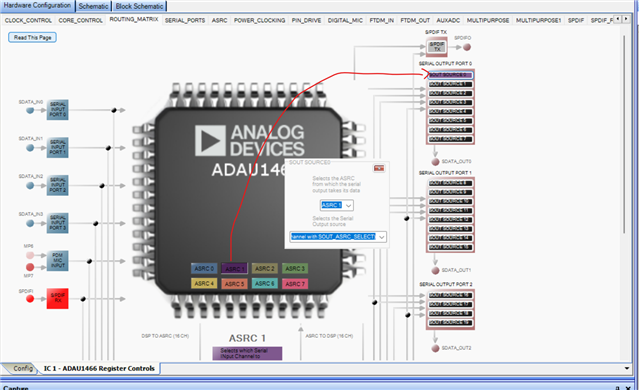Click the SDATA_OUT0 pin circle
This screenshot has width=639, height=390.
(x=435, y=162)
